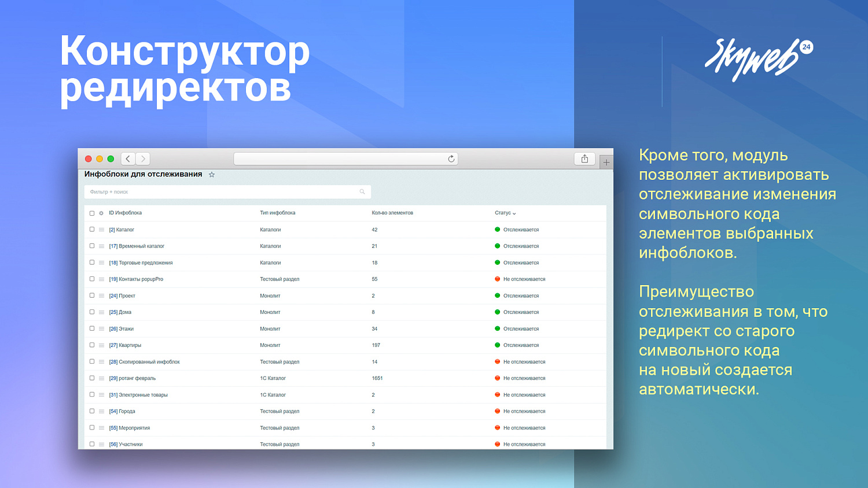Click the browser back arrow
Viewport: 868px width, 488px height.
[128, 158]
